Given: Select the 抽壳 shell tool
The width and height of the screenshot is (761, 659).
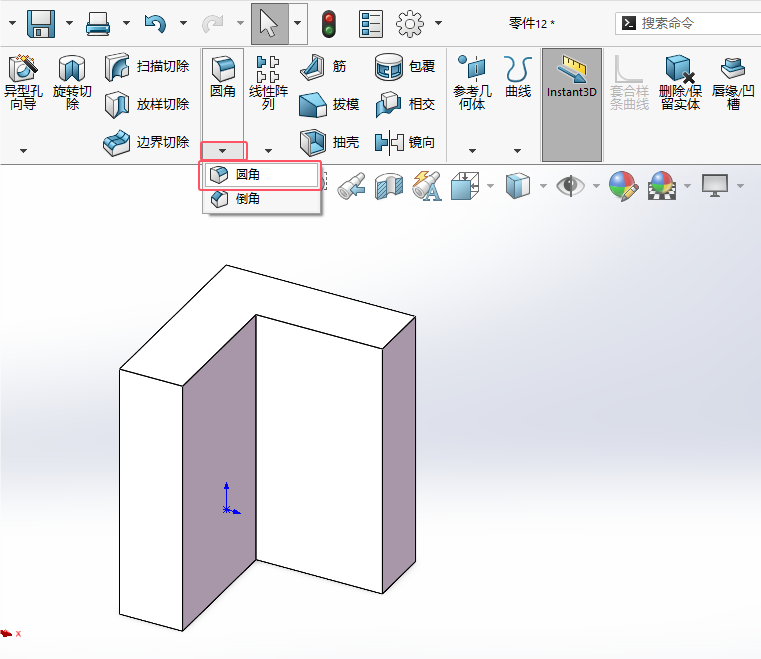Looking at the screenshot, I should tap(329, 142).
